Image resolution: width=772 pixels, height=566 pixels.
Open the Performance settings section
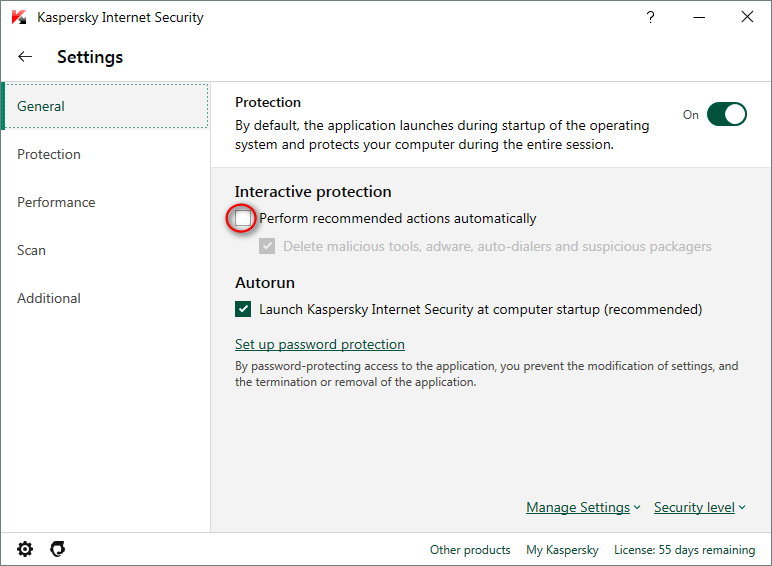point(56,202)
